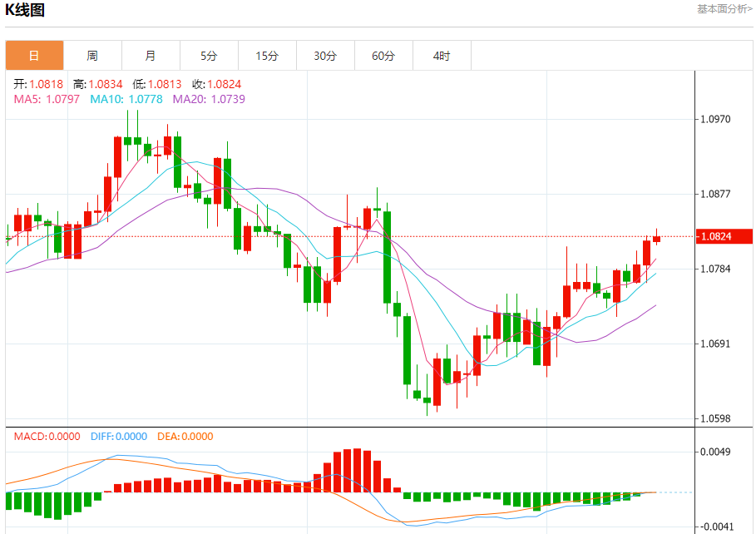The width and height of the screenshot is (756, 534).
Task: Click the 高:1.0834 high price value
Action: (x=98, y=84)
